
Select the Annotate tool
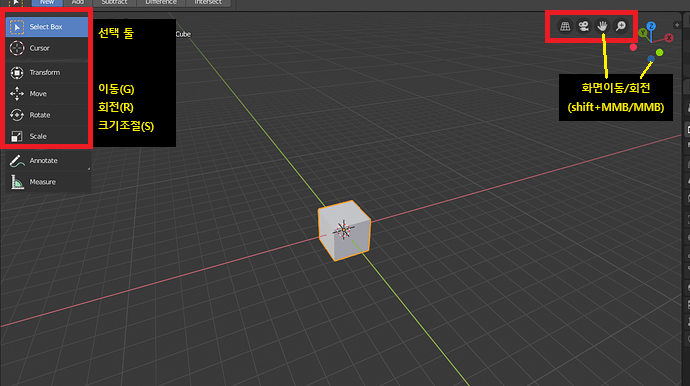(48, 161)
